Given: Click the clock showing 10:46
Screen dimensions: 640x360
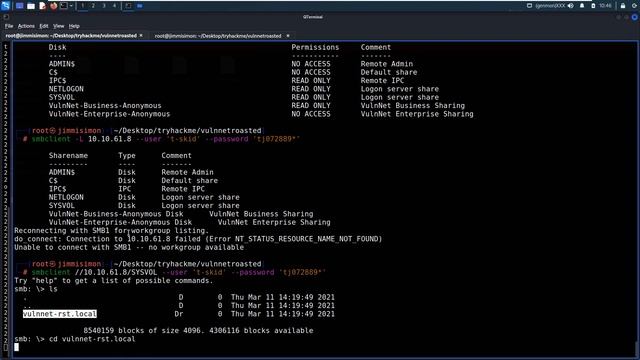Looking at the screenshot, I should click(606, 6).
